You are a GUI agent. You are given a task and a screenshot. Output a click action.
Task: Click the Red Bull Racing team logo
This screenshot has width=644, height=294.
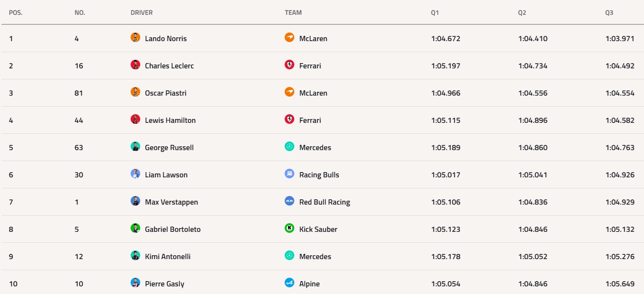(289, 201)
